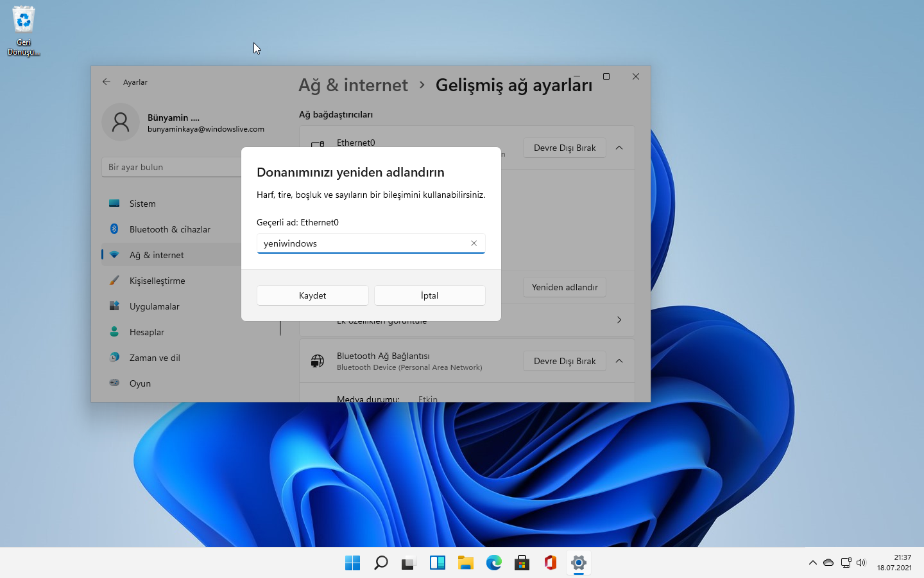Open Task View on taskbar

point(409,563)
